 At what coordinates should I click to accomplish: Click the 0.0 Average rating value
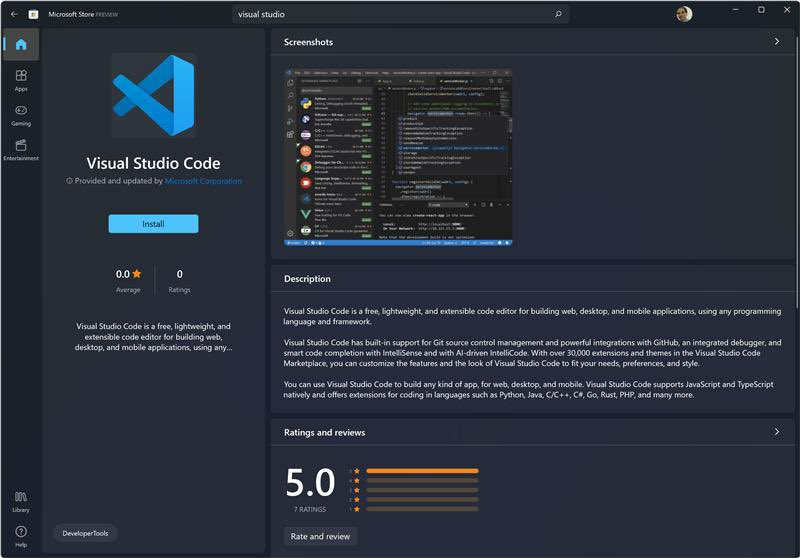point(122,274)
